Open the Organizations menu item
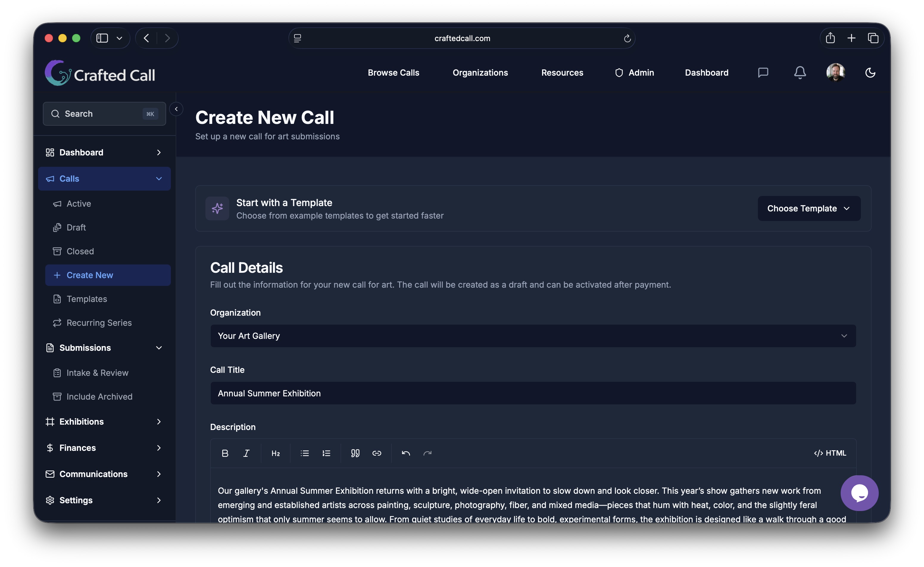Screen dimensions: 924x567 pos(480,72)
